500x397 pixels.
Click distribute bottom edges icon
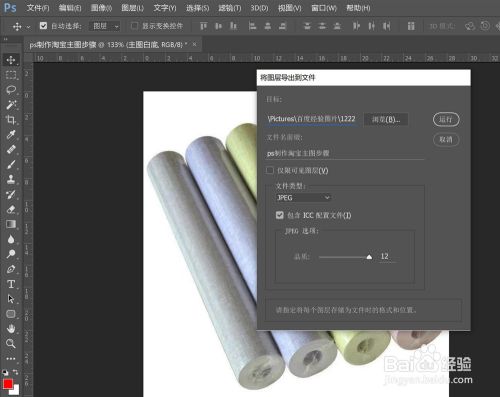[337, 26]
